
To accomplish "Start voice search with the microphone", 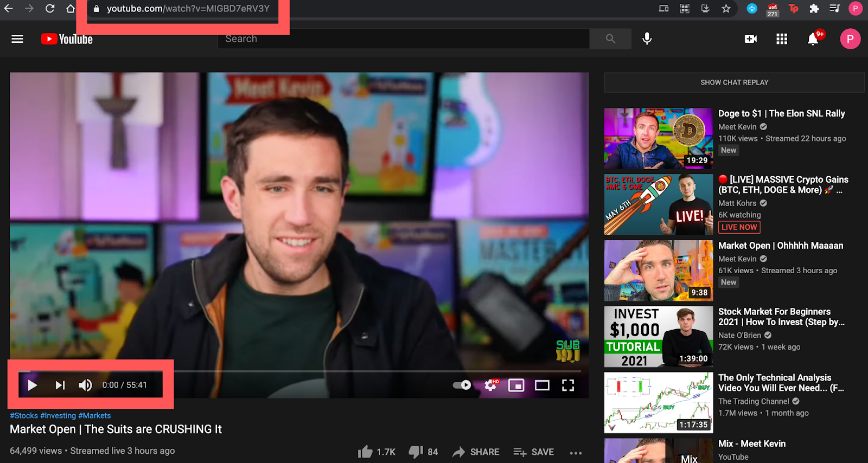I will 647,39.
